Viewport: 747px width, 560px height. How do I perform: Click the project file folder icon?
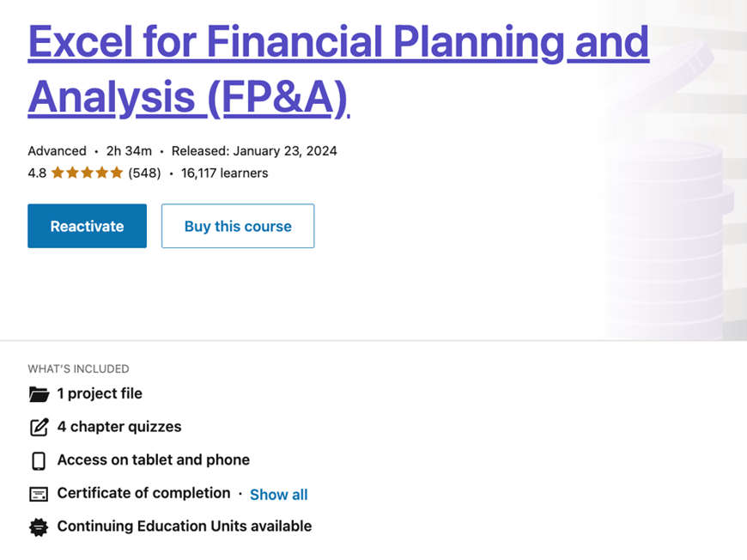click(39, 393)
